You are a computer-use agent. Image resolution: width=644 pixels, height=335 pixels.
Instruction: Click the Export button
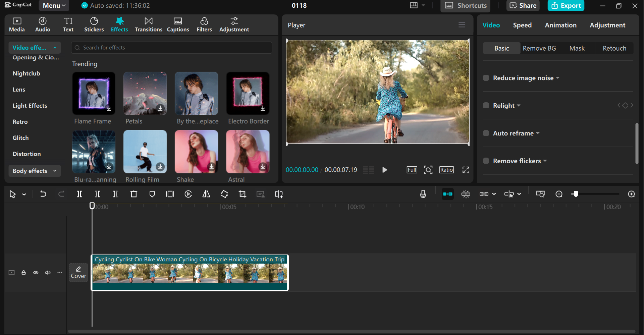pos(566,5)
